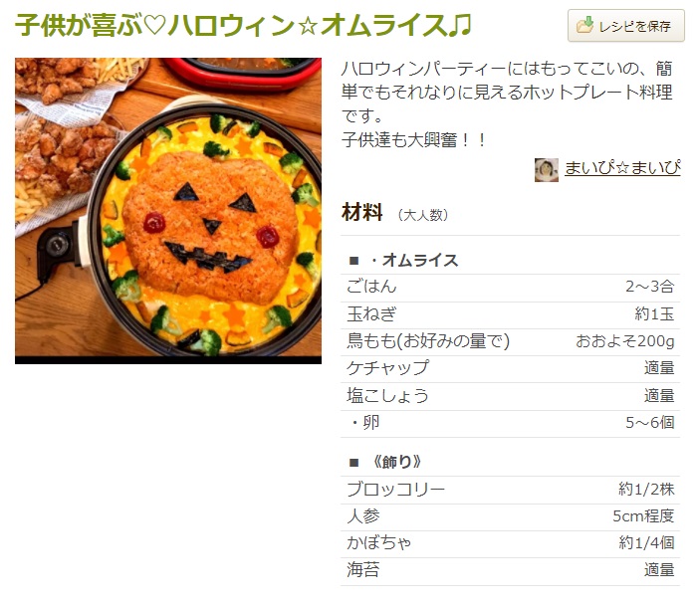
Task: Select the 海苔 ingredient row
Action: pyautogui.click(x=510, y=571)
